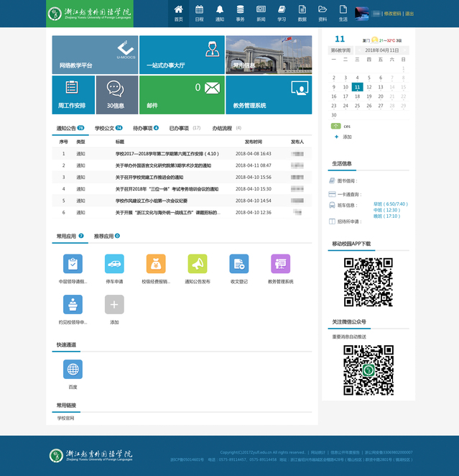Click the 百度 globe shortcut icon
The height and width of the screenshot is (476, 459).
[x=73, y=370]
